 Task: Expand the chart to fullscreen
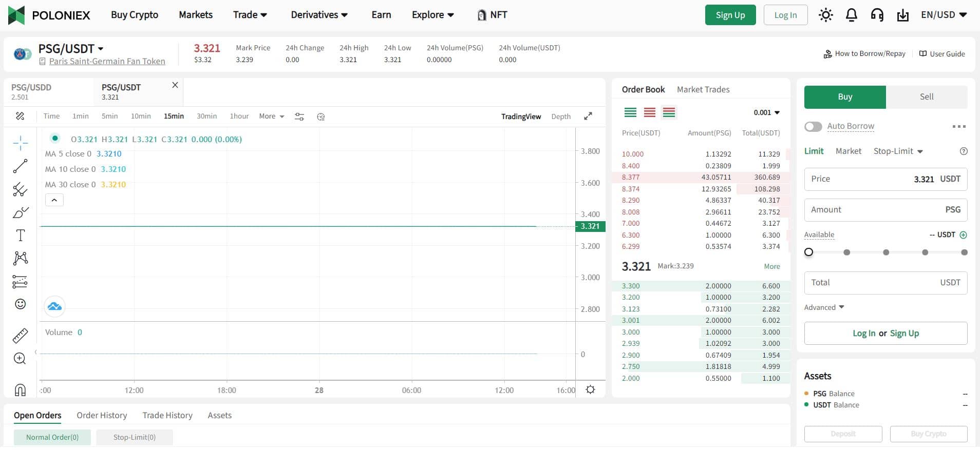pos(588,116)
